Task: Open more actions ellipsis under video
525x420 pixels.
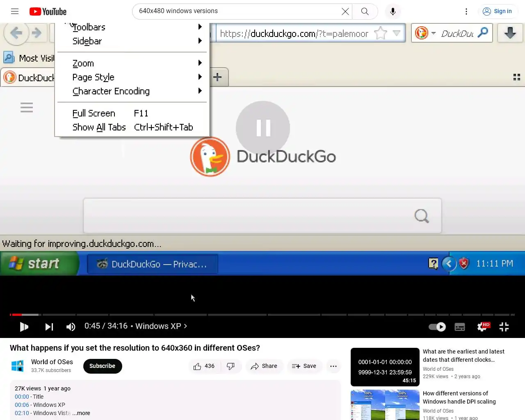Action: click(x=333, y=366)
